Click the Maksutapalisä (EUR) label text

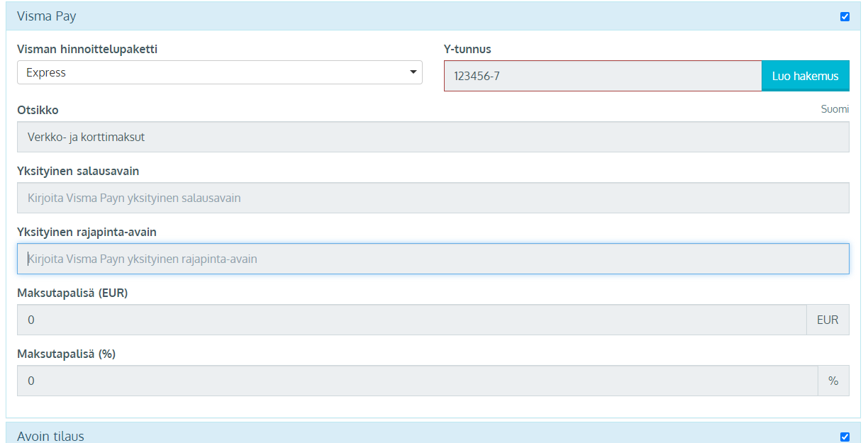tap(72, 293)
